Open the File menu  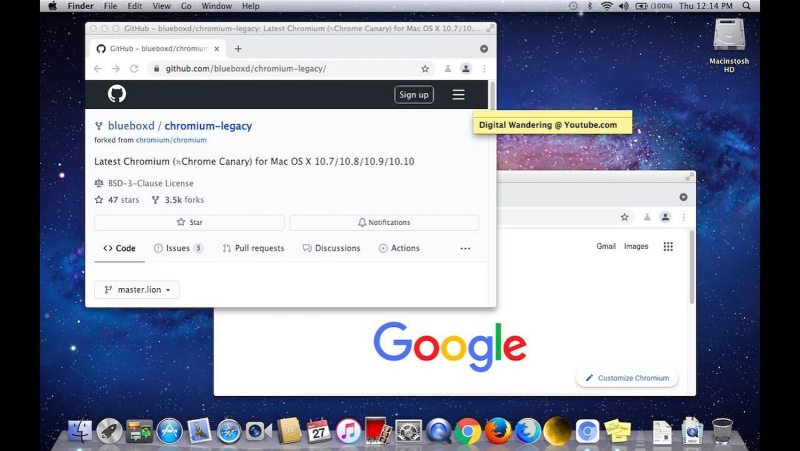click(110, 6)
